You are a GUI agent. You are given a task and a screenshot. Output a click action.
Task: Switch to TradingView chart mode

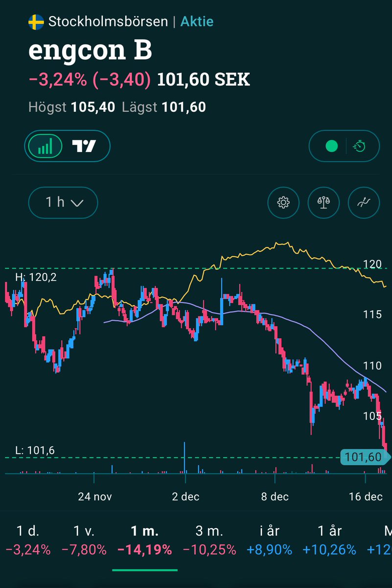click(x=84, y=146)
